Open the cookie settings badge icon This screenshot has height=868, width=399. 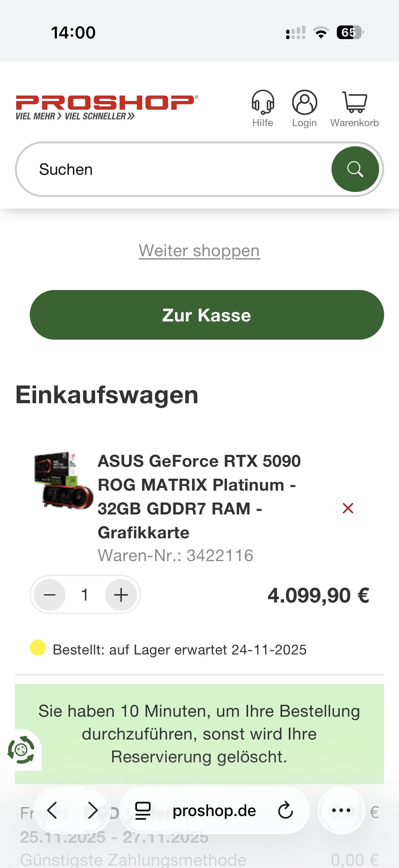21,750
